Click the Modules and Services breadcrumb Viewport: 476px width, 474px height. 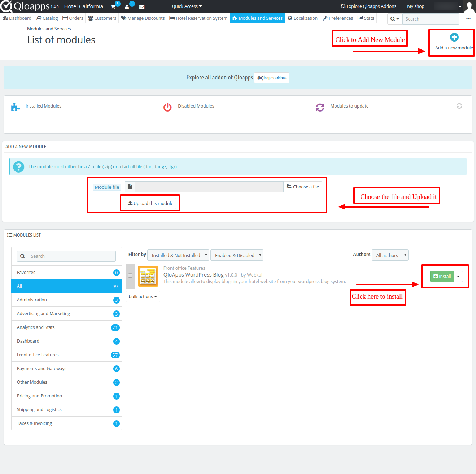click(49, 29)
